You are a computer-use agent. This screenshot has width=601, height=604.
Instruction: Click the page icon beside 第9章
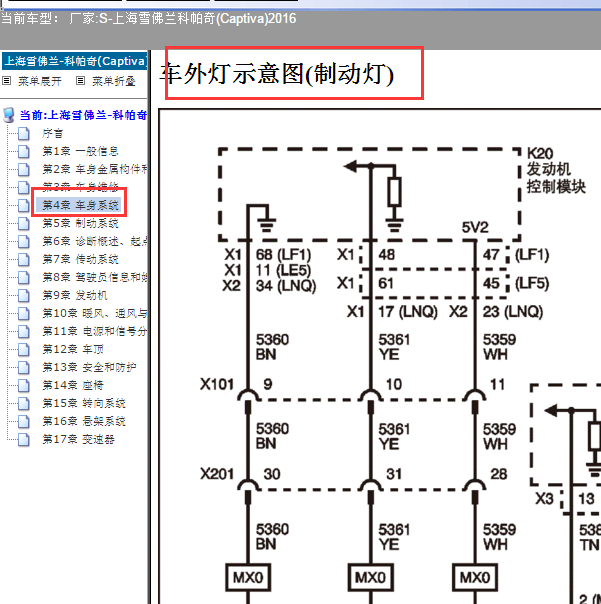[24, 295]
